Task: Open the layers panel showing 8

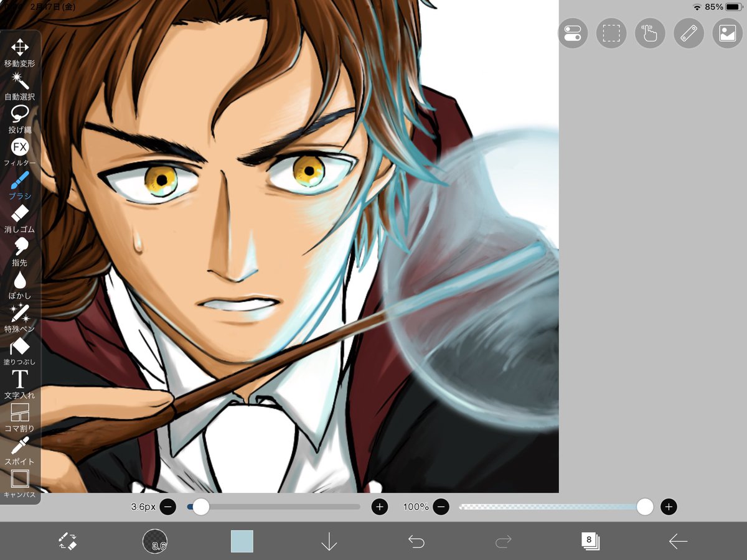Action: (x=590, y=541)
